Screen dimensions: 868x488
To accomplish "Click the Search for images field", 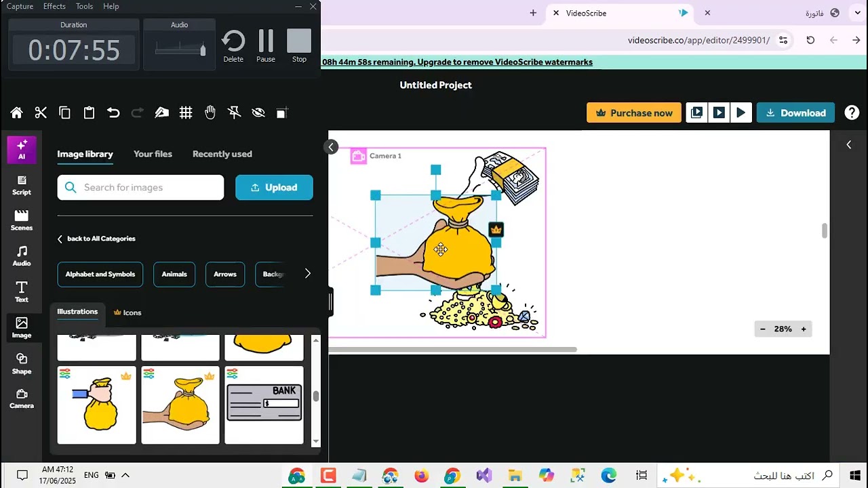I will point(140,187).
